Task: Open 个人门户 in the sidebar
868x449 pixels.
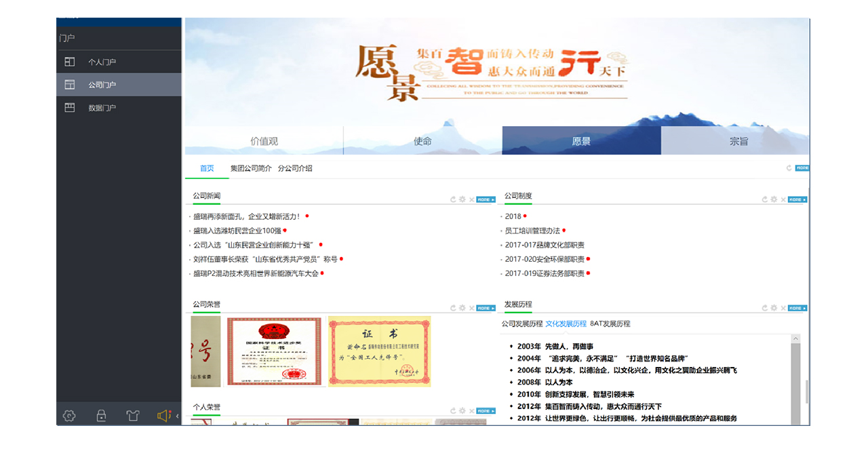Action: pyautogui.click(x=119, y=62)
